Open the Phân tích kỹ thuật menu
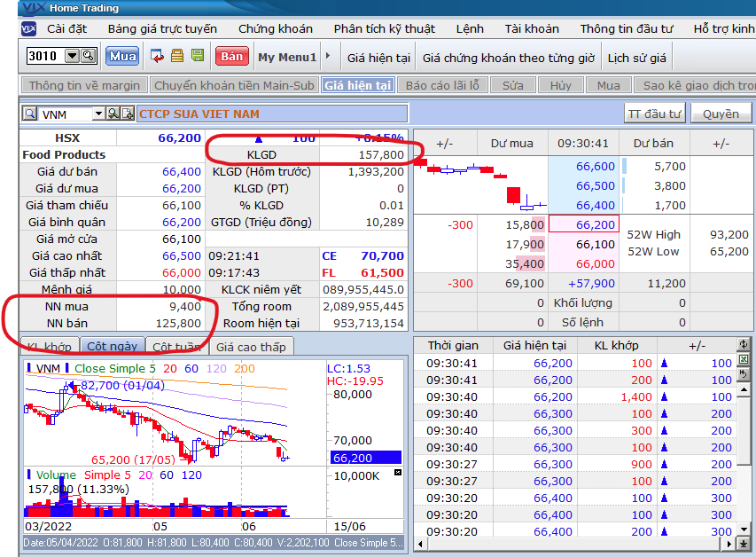Screen dimensions: 756x557 (x=385, y=29)
